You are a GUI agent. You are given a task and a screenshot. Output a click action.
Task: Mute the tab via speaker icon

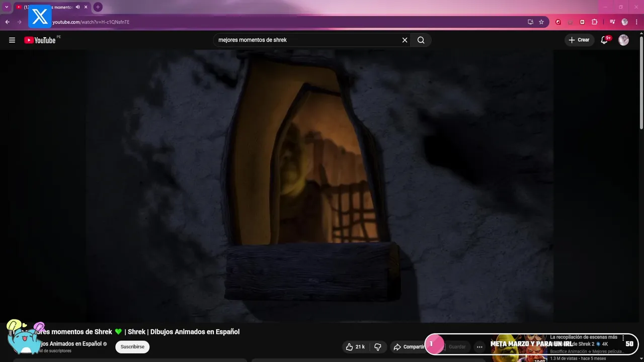[77, 7]
